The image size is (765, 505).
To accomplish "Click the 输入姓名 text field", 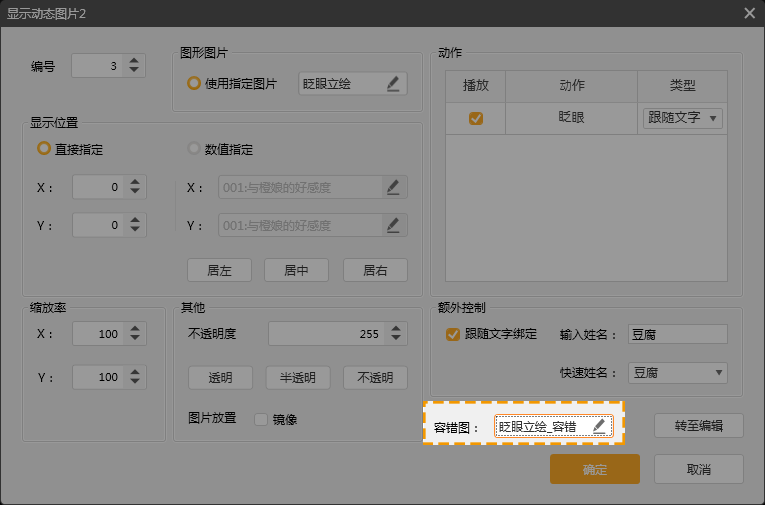I will pyautogui.click(x=677, y=334).
